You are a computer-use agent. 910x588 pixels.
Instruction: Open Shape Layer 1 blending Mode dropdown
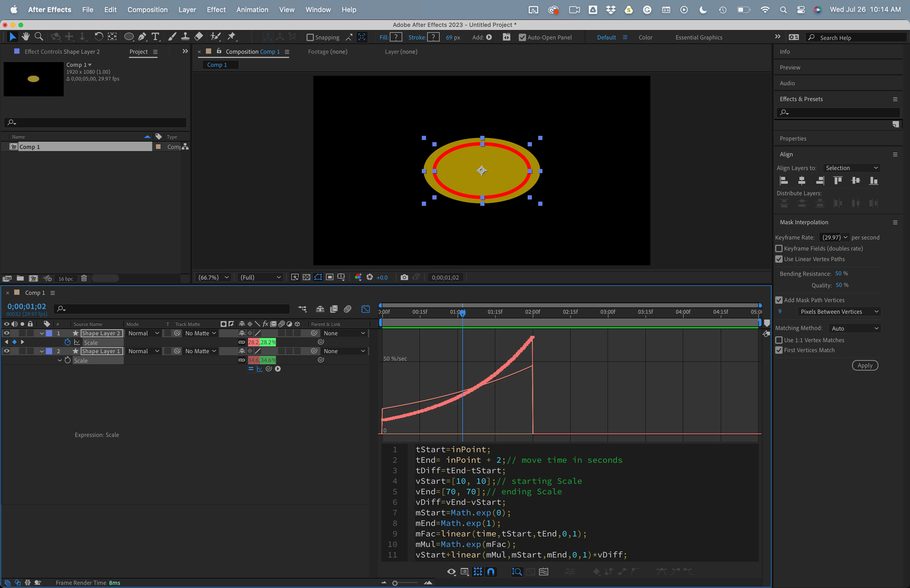click(x=143, y=351)
